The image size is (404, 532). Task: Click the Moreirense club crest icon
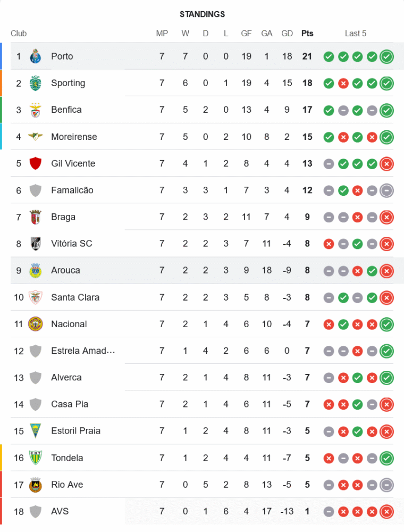(x=36, y=137)
